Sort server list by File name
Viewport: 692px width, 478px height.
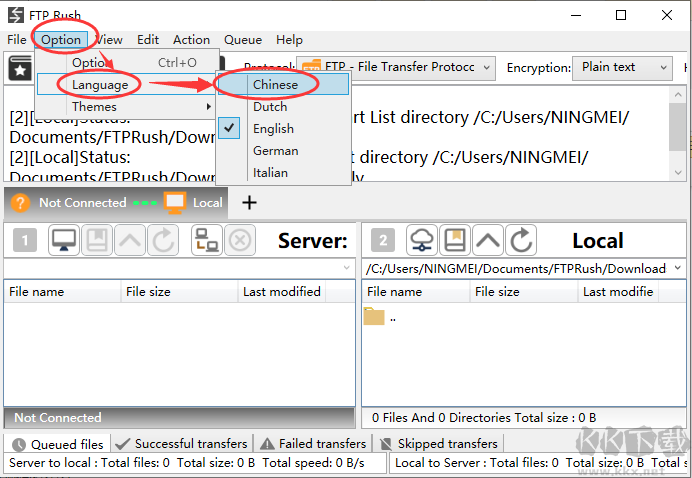62,292
